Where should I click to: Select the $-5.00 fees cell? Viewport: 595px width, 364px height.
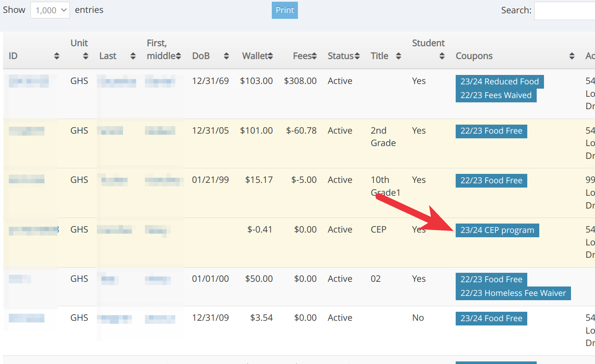pos(304,180)
